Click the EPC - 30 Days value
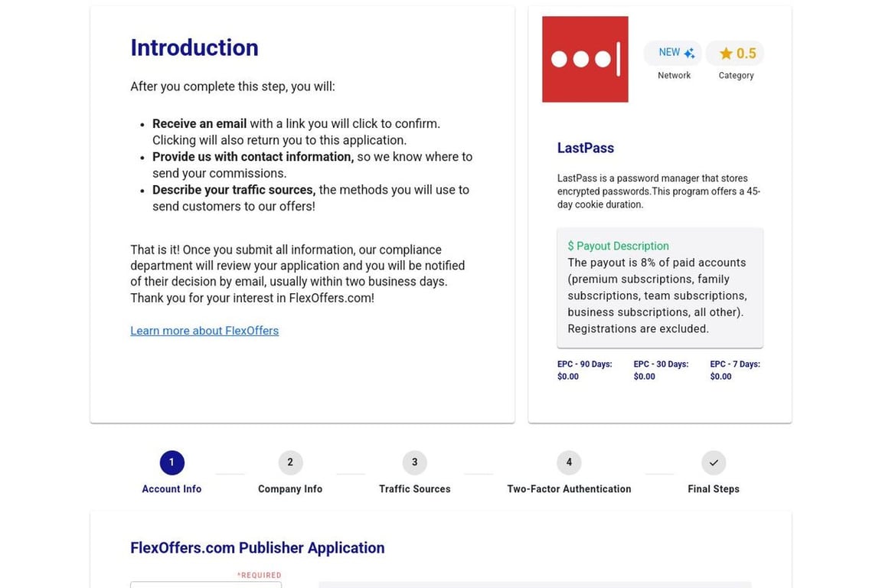 point(645,377)
